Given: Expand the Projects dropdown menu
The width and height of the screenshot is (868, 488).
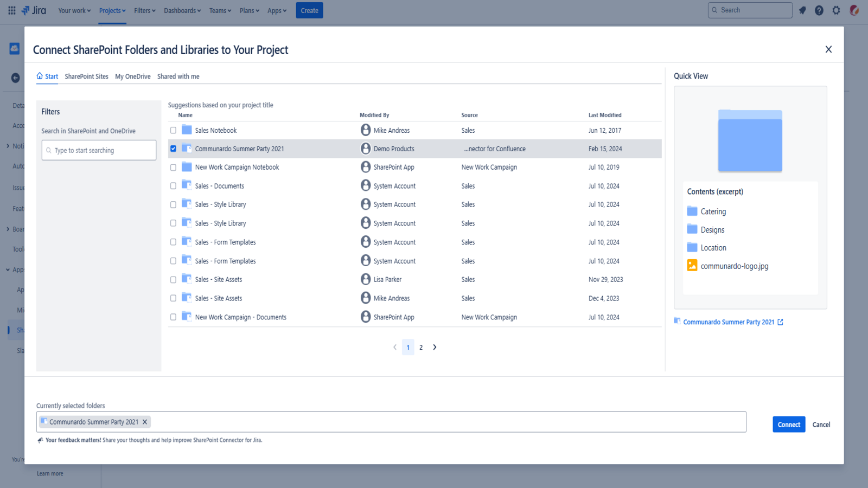Looking at the screenshot, I should pos(112,10).
